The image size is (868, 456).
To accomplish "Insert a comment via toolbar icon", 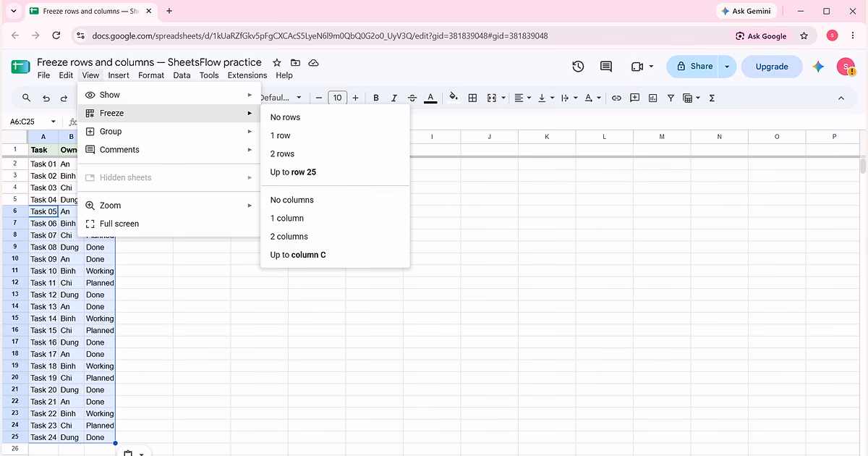I will 635,98.
